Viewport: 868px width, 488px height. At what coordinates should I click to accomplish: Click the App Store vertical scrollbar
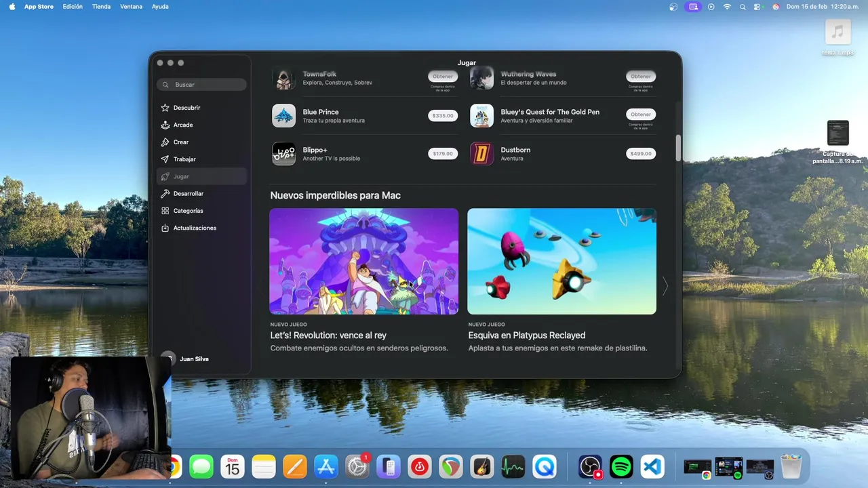[678, 148]
